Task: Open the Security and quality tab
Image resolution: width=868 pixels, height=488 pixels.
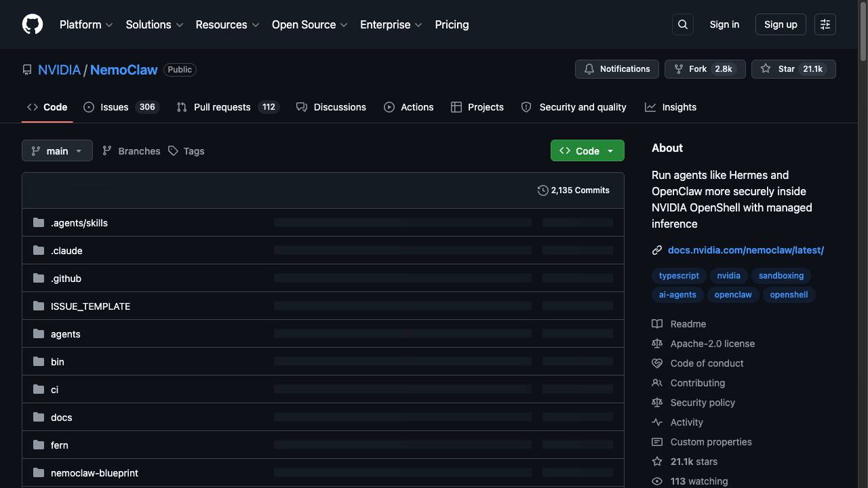Action: (x=574, y=107)
